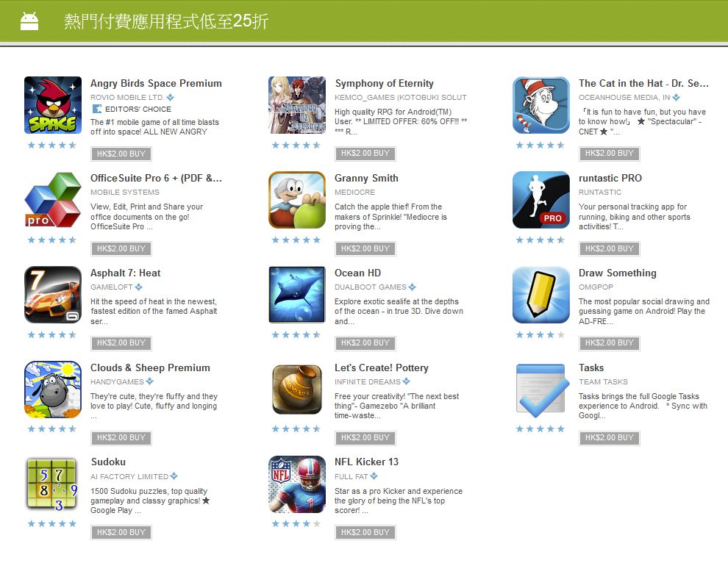This screenshot has width=728, height=563.
Task: Buy Let's Create! Pottery for HK$2.00
Action: coord(365,437)
